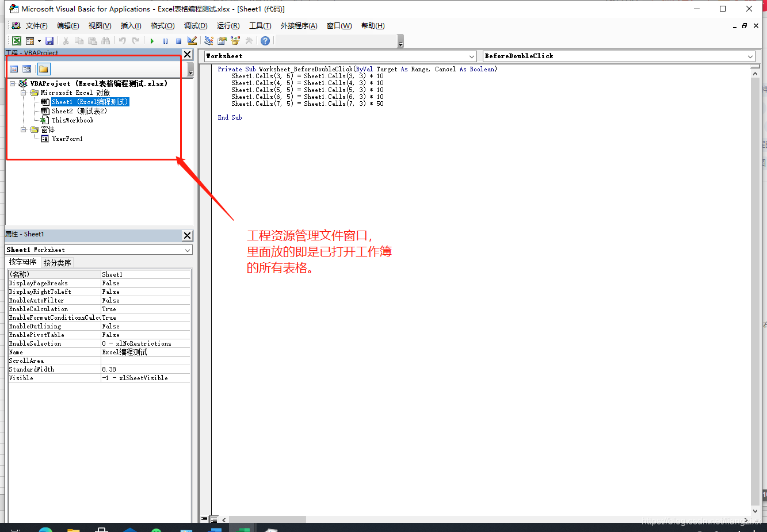Select UserForm1 in project tree
The width and height of the screenshot is (767, 532).
[x=67, y=139]
